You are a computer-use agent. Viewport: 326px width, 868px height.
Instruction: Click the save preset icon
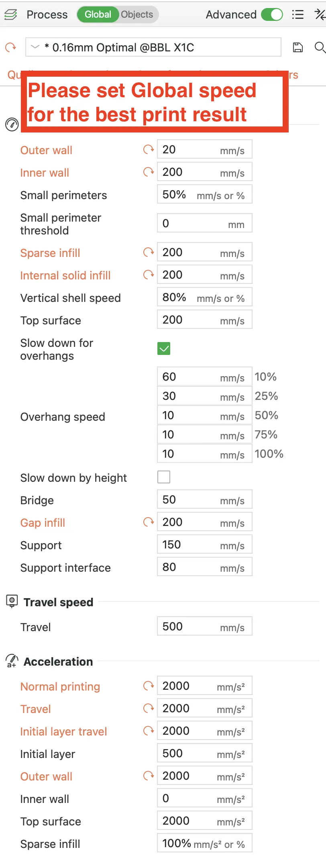(297, 47)
